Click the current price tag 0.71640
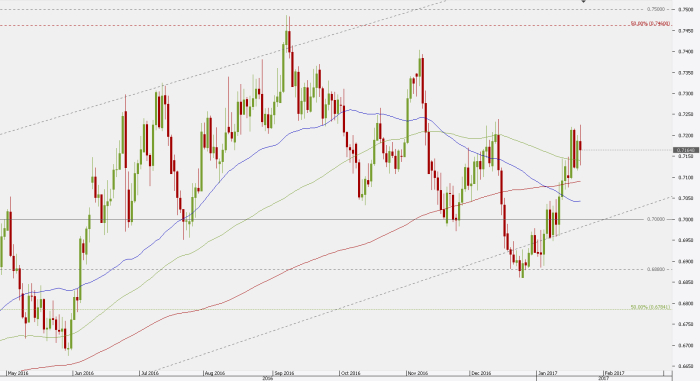Image resolution: width=700 pixels, height=381 pixels. pyautogui.click(x=686, y=150)
